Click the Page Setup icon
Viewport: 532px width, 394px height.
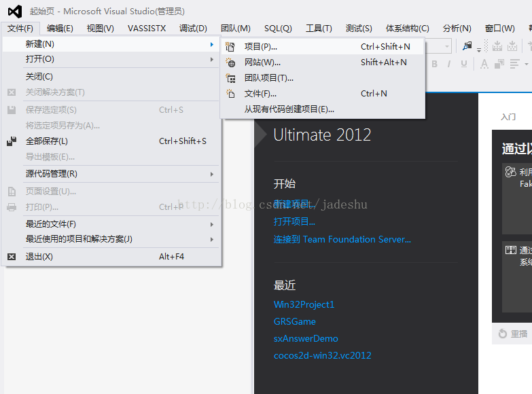coord(12,192)
